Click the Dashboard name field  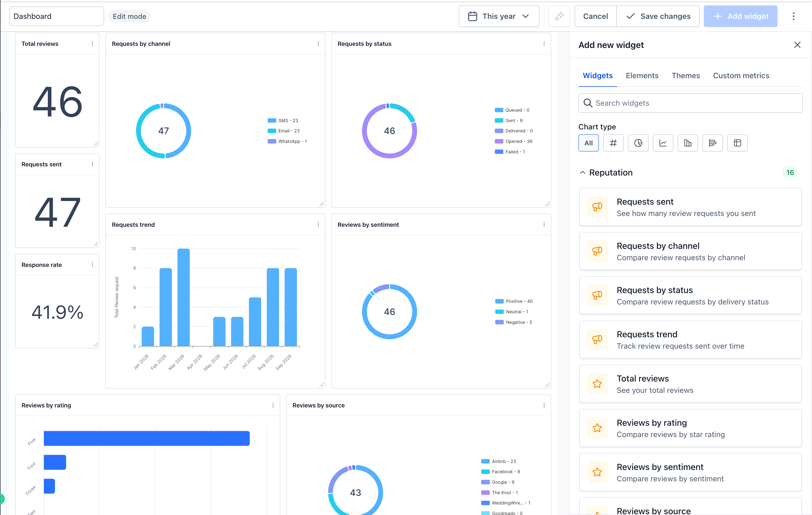coord(57,16)
